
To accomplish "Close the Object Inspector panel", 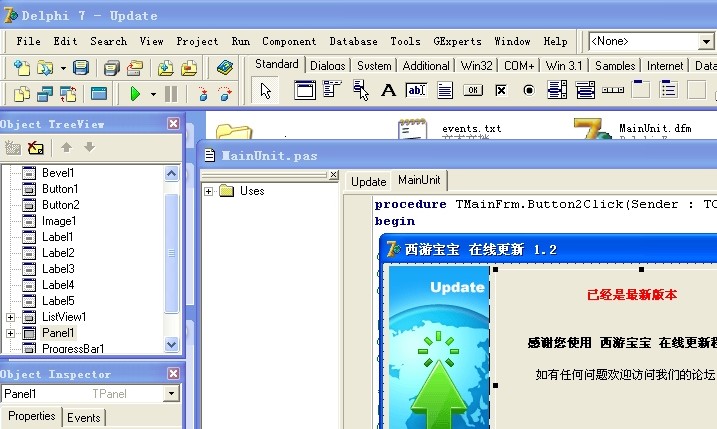I will click(x=173, y=374).
